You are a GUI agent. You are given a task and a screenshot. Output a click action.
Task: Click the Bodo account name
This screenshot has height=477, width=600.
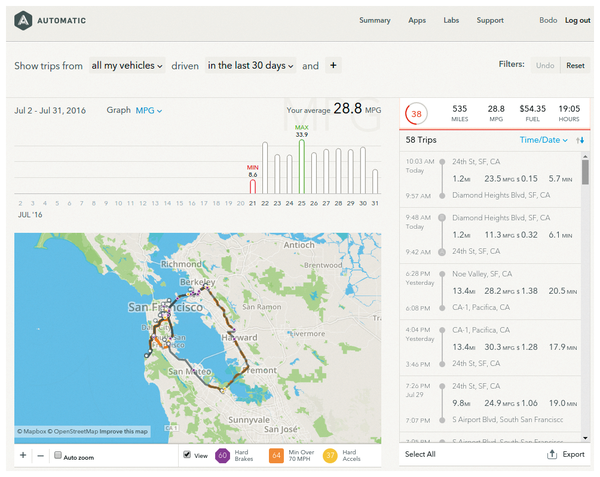pyautogui.click(x=548, y=20)
